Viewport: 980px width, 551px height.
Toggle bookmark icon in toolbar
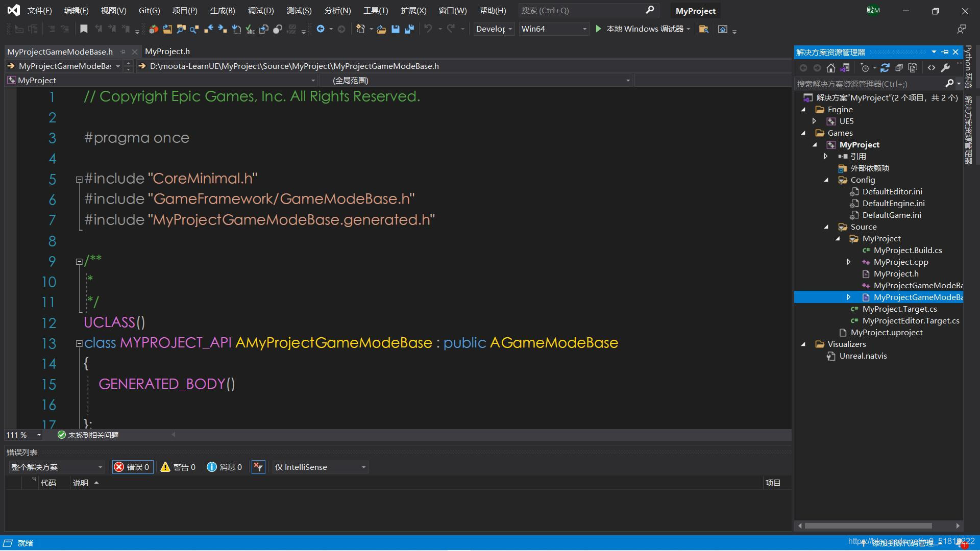tap(84, 29)
